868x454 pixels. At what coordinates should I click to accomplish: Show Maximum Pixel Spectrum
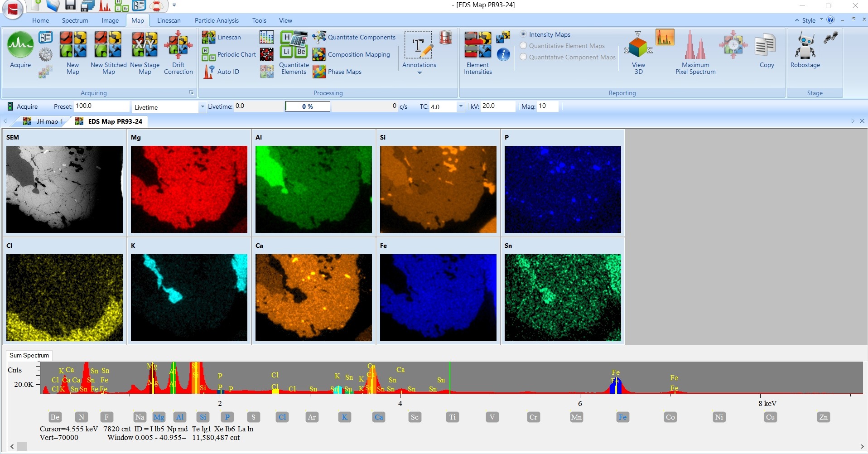(x=695, y=53)
